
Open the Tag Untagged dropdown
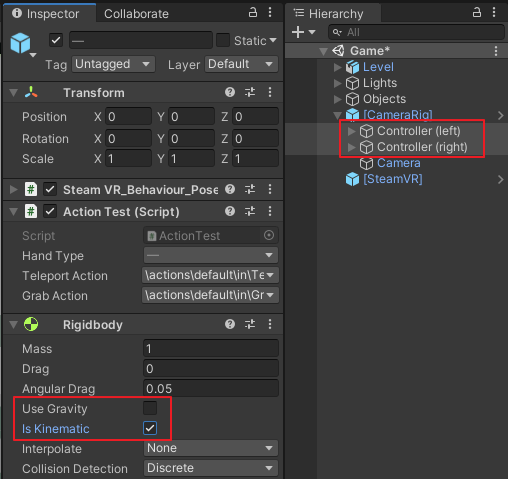[113, 64]
